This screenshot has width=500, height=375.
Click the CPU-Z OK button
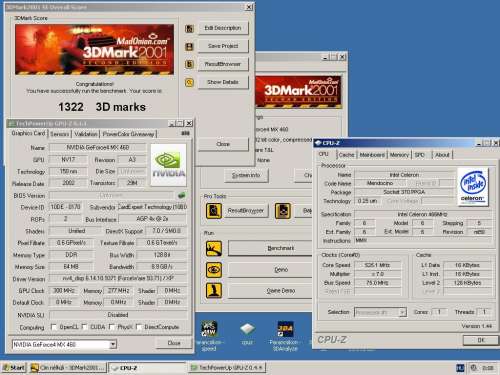pyautogui.click(x=481, y=340)
